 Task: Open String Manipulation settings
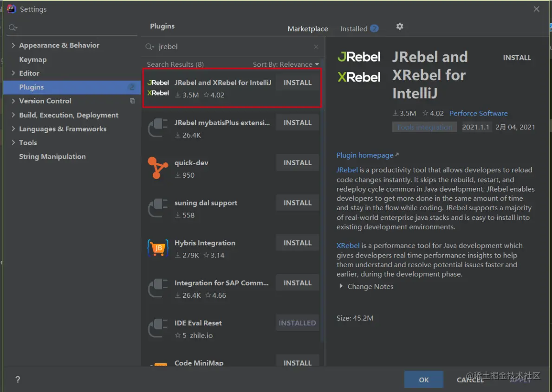(x=52, y=157)
